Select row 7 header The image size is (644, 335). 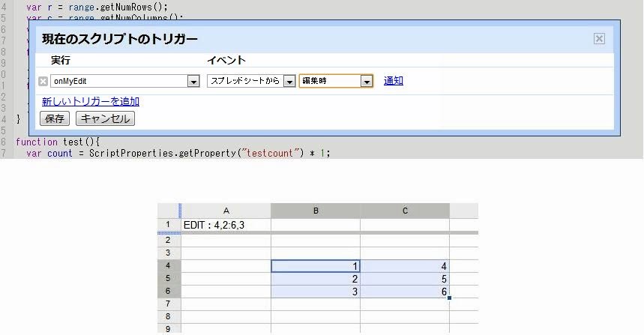pyautogui.click(x=168, y=305)
